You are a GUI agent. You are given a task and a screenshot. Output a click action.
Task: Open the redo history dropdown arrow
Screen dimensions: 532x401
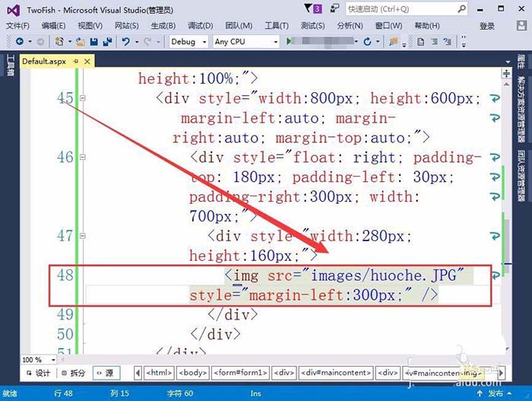pos(158,42)
